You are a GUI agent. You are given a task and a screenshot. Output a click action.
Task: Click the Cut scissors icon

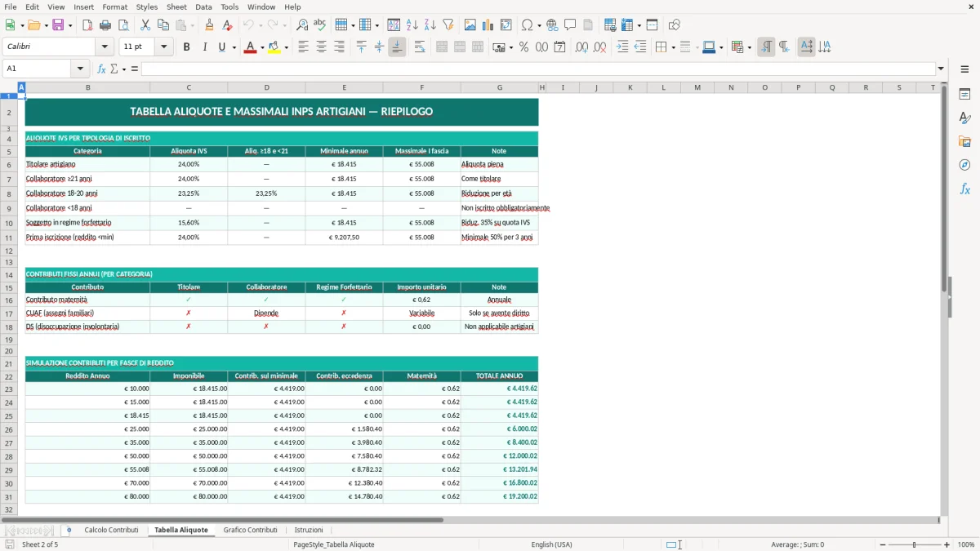pos(145,25)
